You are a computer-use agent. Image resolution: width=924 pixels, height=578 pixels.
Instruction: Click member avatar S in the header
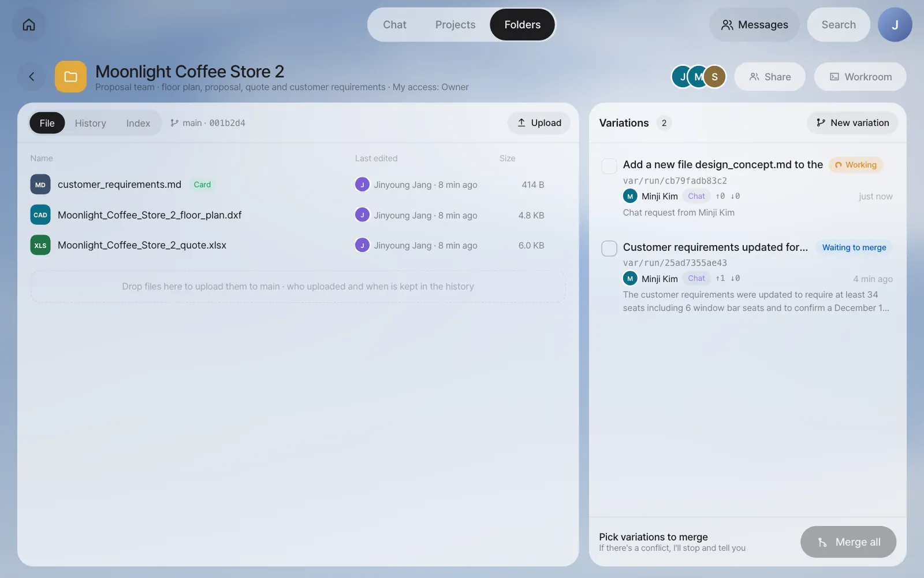pos(714,77)
